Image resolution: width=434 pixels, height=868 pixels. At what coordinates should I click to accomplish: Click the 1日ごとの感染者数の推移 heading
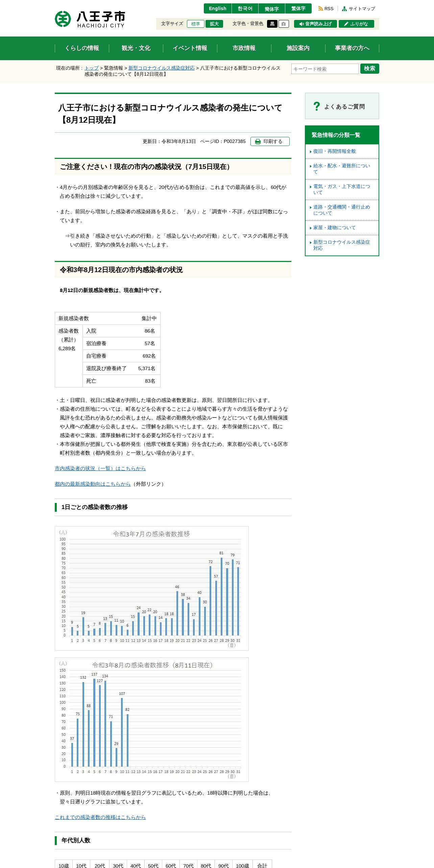click(94, 507)
